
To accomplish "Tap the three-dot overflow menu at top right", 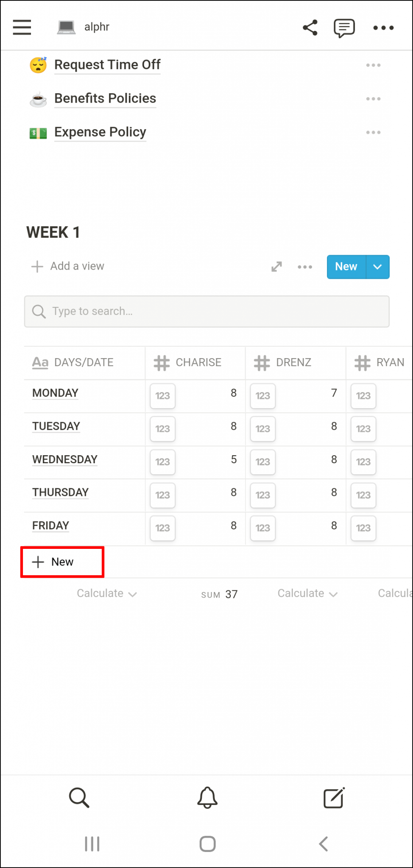I will coord(383,27).
